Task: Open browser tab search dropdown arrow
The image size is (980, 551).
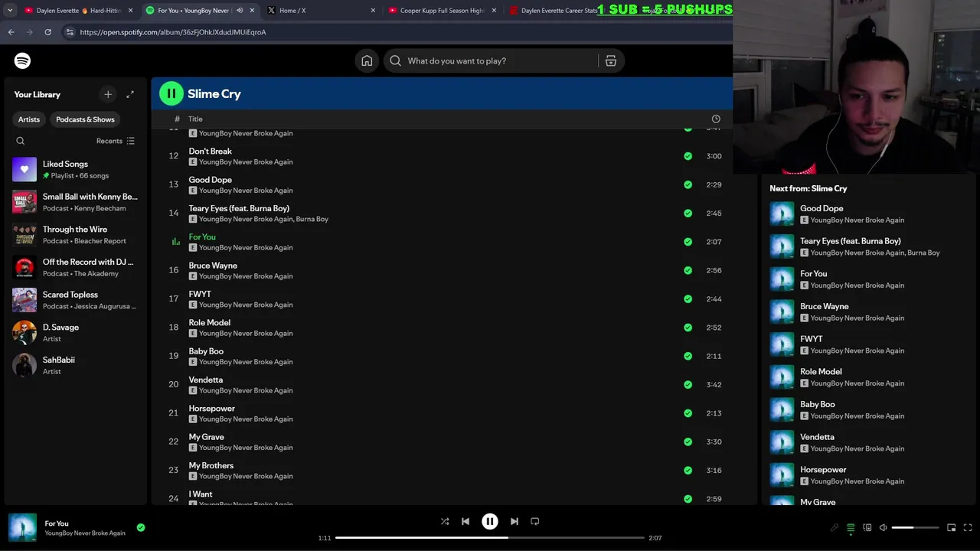Action: (x=10, y=11)
